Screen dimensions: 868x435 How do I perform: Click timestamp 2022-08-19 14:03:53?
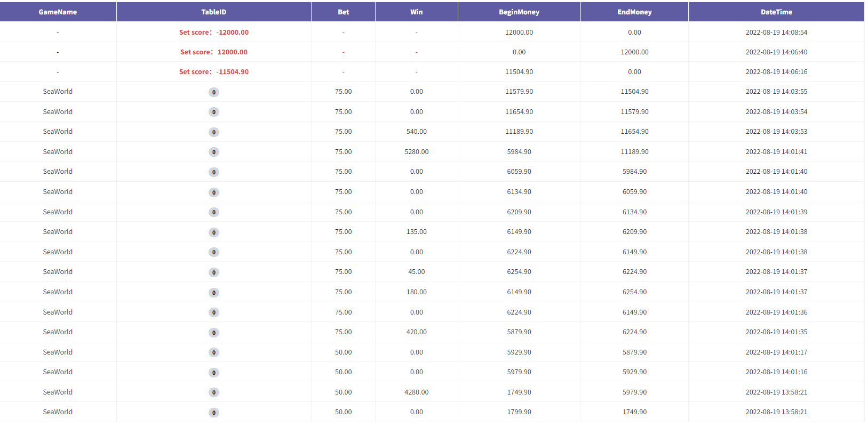[776, 131]
